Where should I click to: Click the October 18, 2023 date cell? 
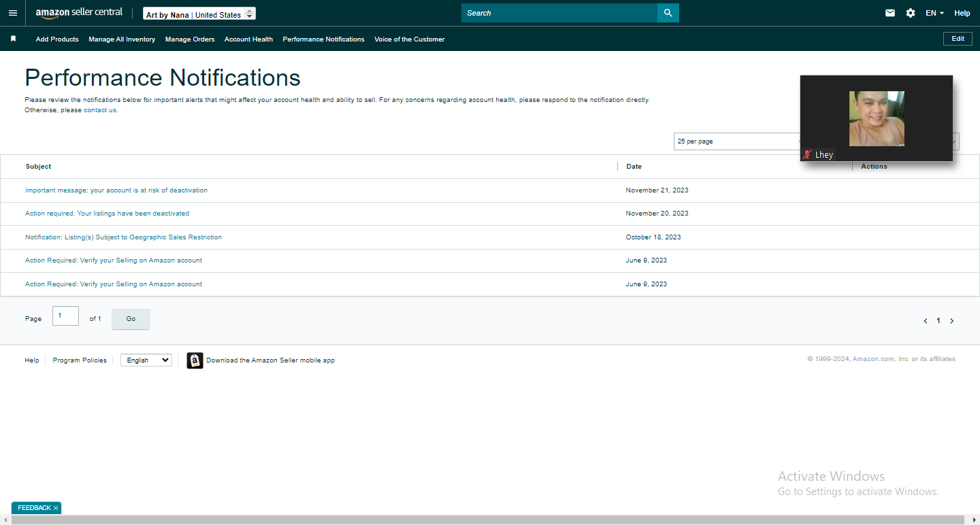[x=653, y=237]
